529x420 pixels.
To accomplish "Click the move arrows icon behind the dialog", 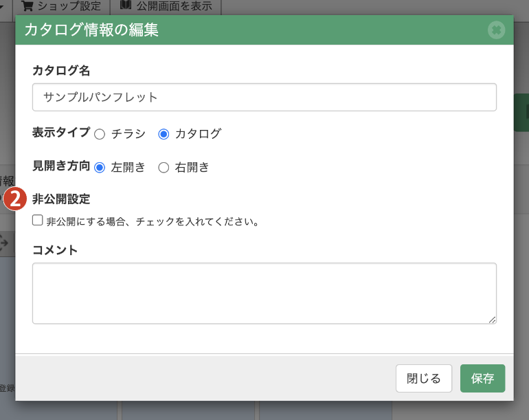I will click(3, 242).
